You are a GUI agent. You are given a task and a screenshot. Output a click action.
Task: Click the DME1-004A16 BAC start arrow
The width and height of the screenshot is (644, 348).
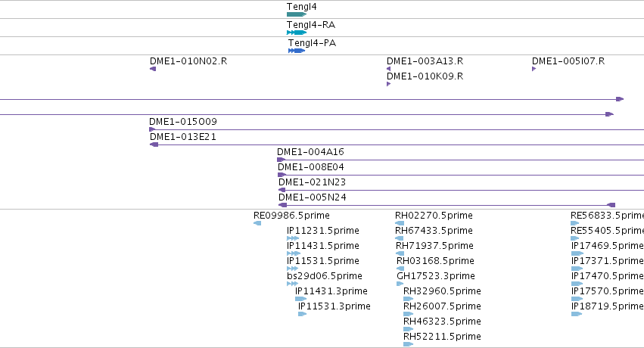tap(282, 160)
